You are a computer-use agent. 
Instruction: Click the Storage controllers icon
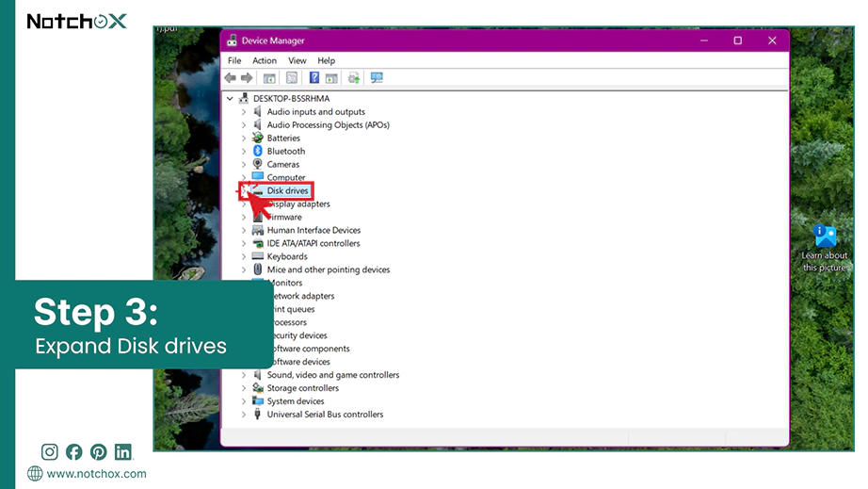pos(257,387)
